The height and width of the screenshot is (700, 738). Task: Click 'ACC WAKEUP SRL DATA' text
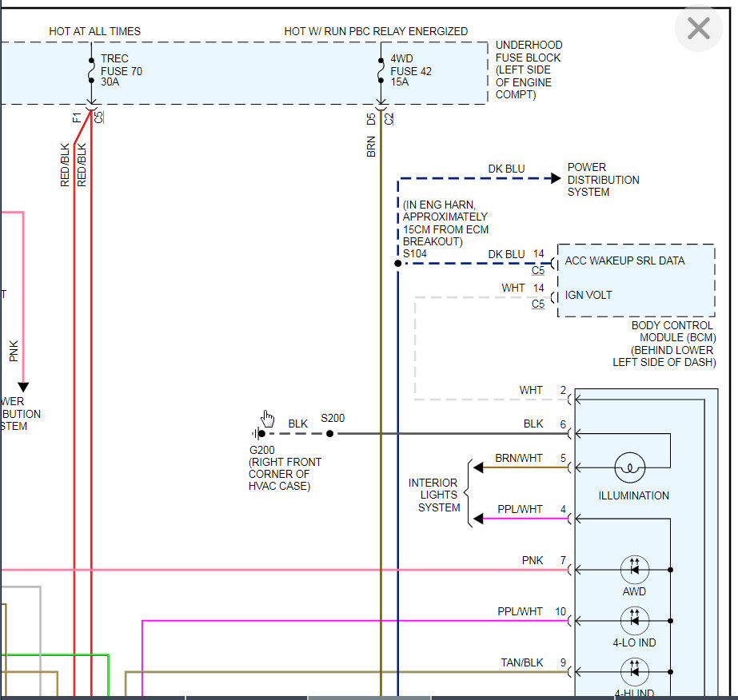pos(624,261)
